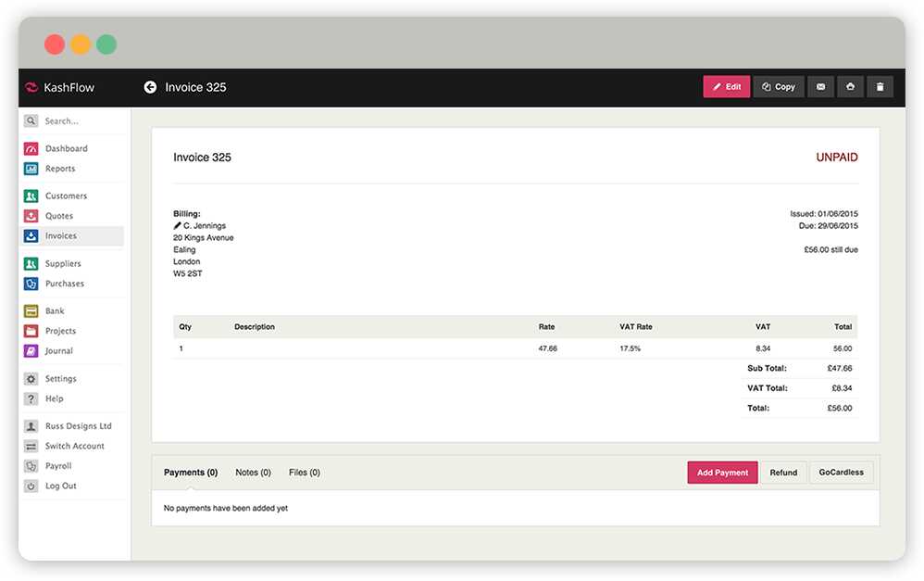Click the sidebar Search field
Image resolution: width=924 pixels, height=581 pixels.
pos(79,121)
